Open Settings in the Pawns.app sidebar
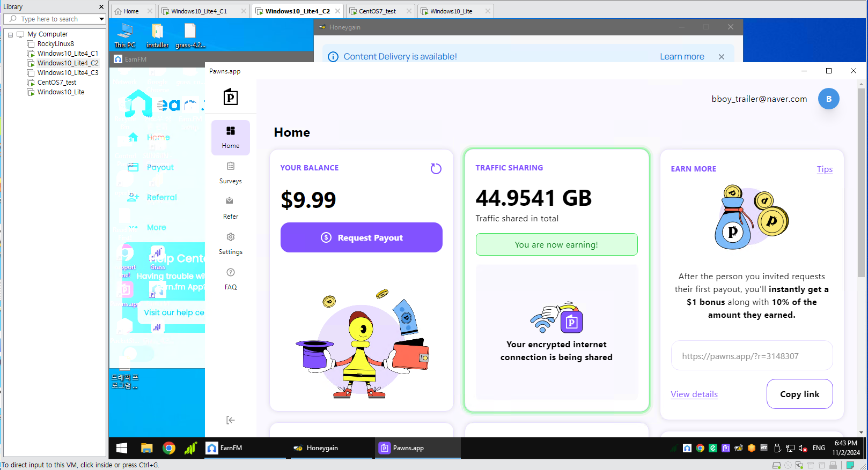 tap(231, 244)
